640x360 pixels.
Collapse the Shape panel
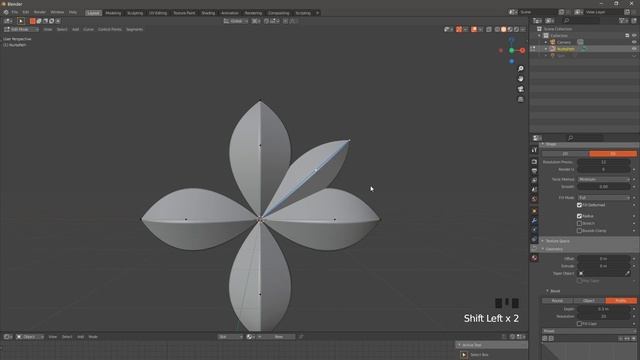tap(543, 144)
